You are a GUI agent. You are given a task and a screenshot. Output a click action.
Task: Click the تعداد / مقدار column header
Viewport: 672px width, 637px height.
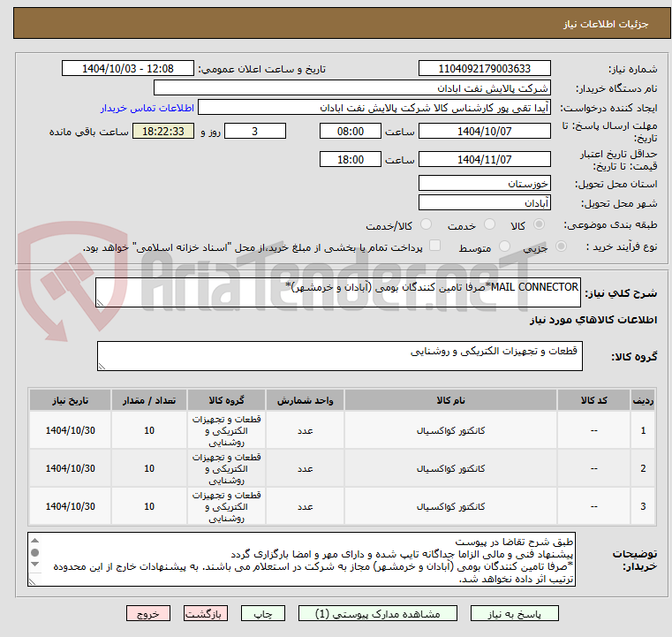[x=148, y=400]
